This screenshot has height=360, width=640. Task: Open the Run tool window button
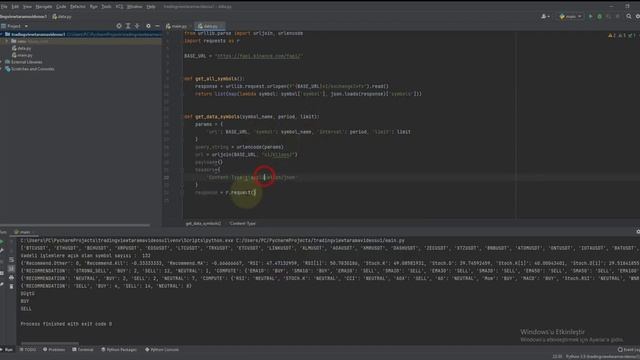pyautogui.click(x=7, y=350)
